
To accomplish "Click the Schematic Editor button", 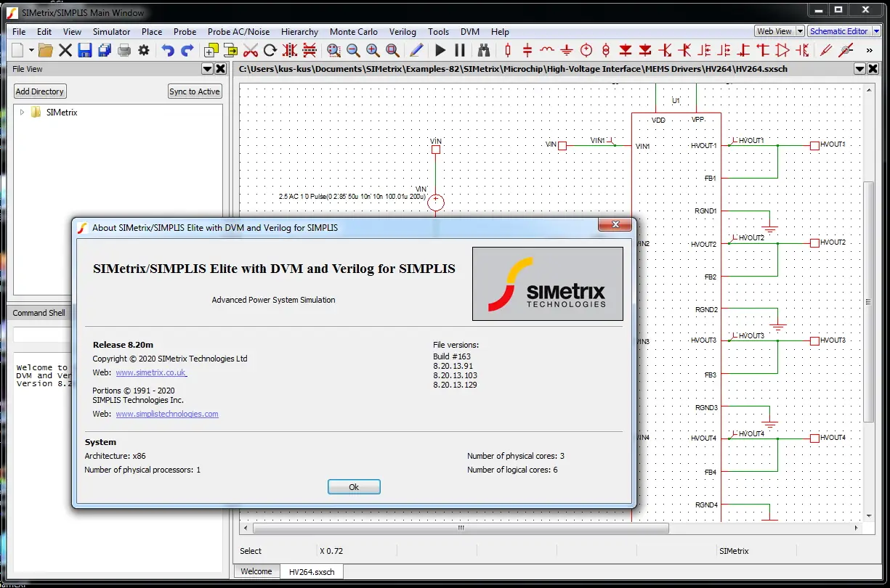I will [839, 31].
